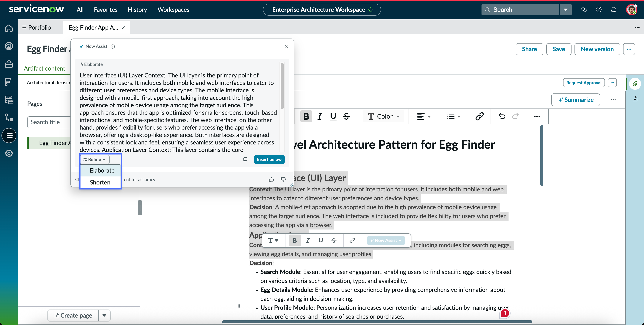This screenshot has width=644, height=325.
Task: Open the Favorites menu
Action: pos(105,10)
